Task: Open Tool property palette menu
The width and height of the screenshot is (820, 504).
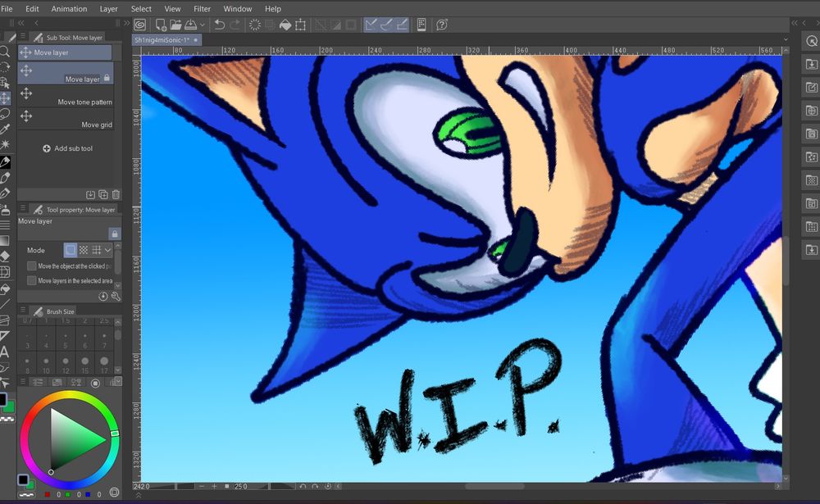Action: click(23, 209)
